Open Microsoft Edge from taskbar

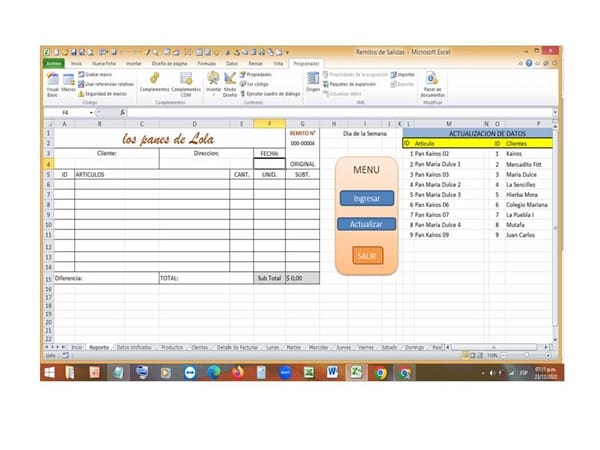(x=214, y=372)
